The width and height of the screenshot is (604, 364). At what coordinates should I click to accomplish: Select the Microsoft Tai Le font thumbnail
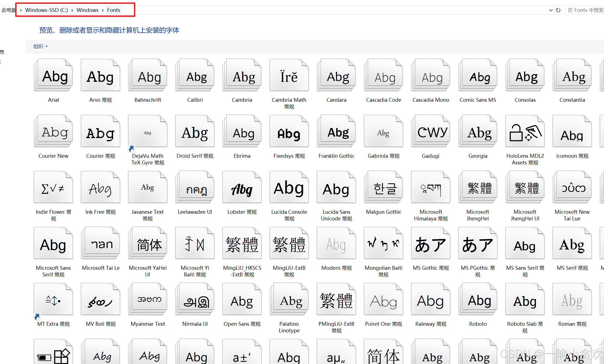pyautogui.click(x=100, y=243)
